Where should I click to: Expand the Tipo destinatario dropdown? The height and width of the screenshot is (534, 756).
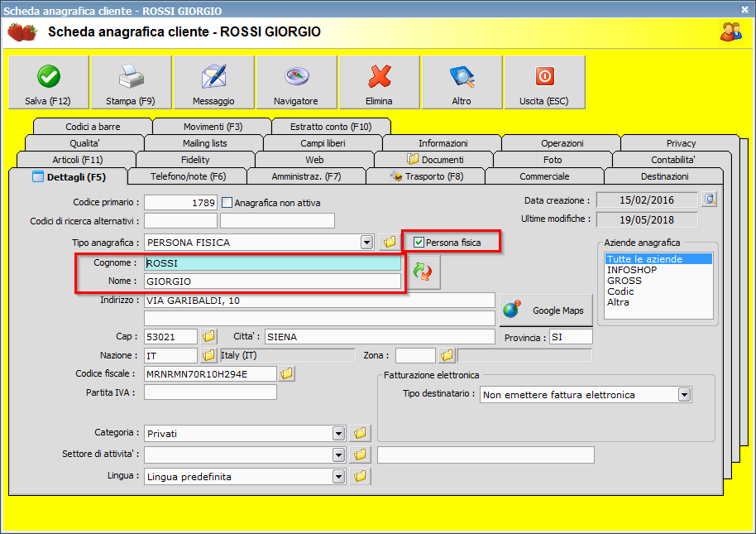pos(684,395)
